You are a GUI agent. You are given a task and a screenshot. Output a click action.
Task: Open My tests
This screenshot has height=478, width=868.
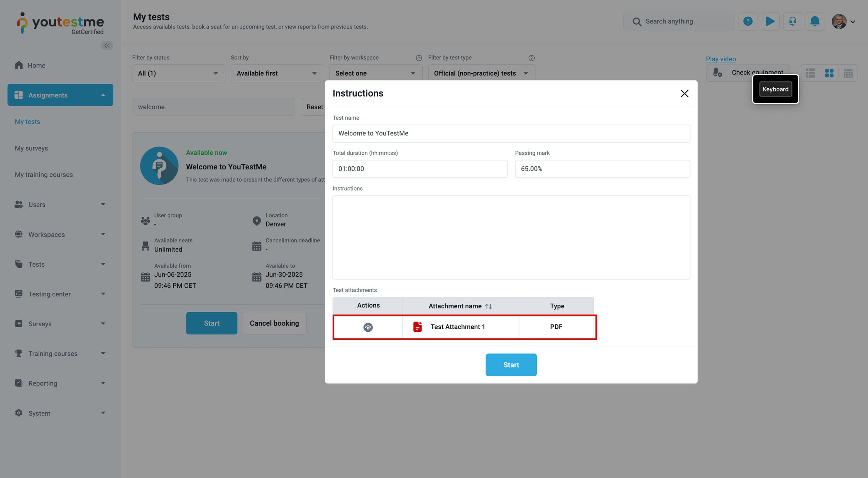pyautogui.click(x=27, y=122)
